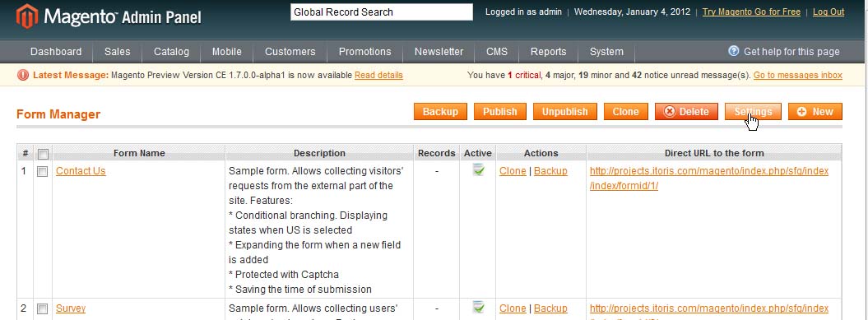The height and width of the screenshot is (320, 868).
Task: Backup the Contact Us form via row link
Action: 550,170
